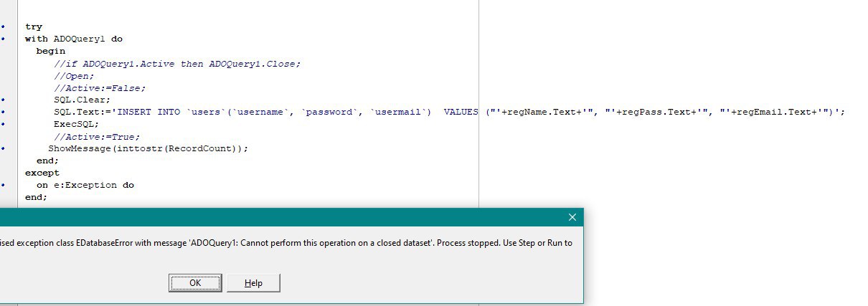Click the 'on e:Exception do' line

(x=85, y=185)
